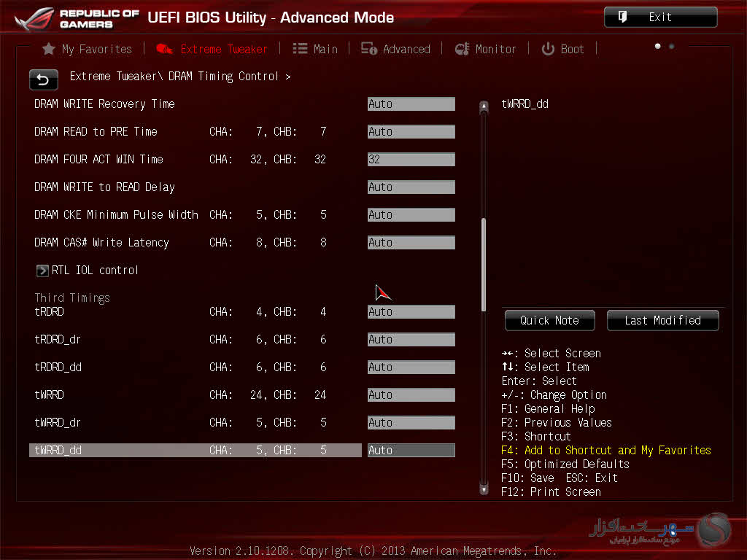Open the tRDRD_dr Auto value field

coord(411,340)
